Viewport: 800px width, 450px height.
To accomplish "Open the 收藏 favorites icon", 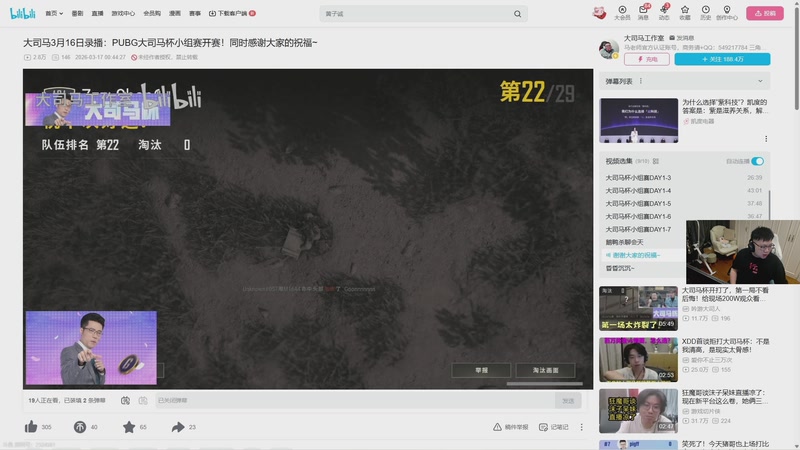I will (685, 13).
